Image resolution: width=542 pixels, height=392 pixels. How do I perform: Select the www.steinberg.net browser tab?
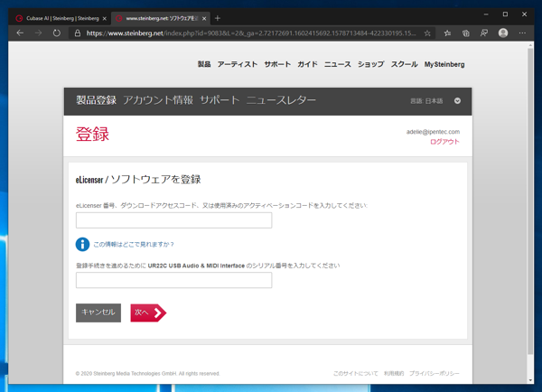tap(162, 19)
